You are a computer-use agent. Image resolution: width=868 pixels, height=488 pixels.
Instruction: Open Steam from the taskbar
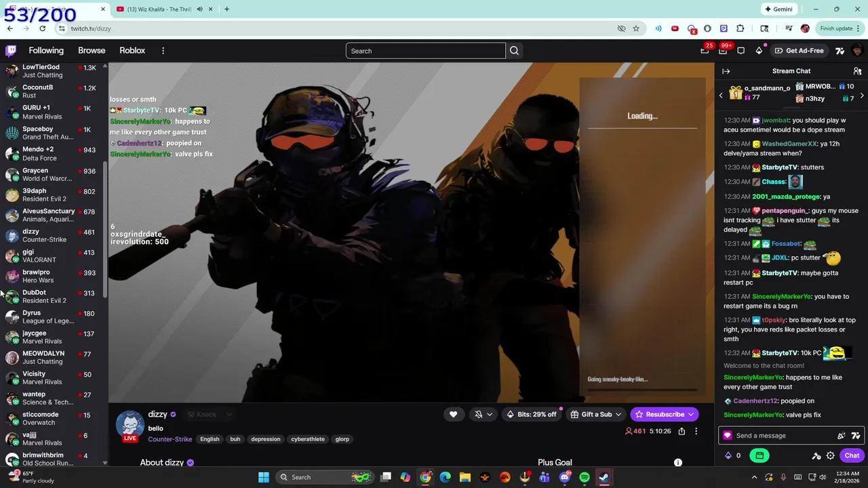604,477
